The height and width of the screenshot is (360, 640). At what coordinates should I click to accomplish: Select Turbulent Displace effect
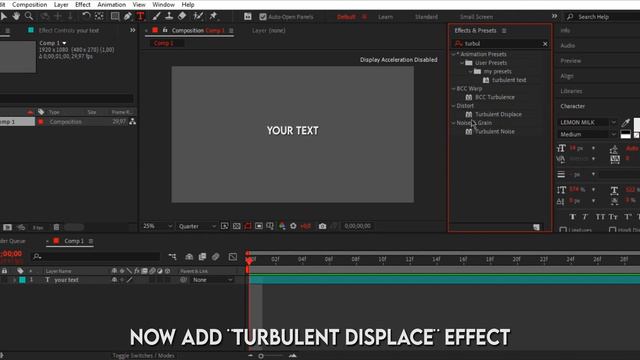coord(498,114)
